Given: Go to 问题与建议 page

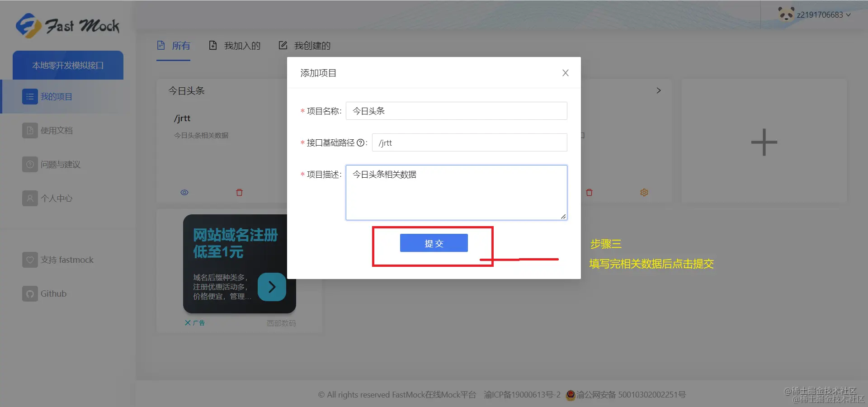Looking at the screenshot, I should point(61,164).
